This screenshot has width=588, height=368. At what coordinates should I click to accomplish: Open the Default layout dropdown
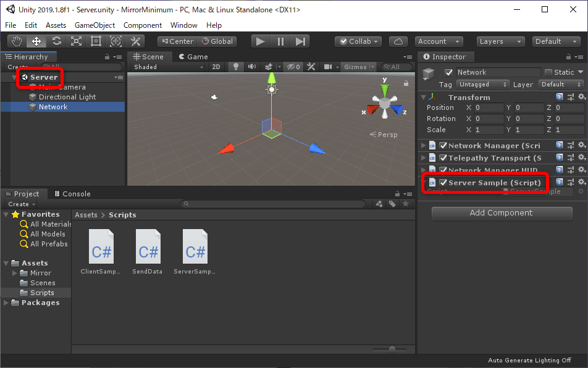(x=556, y=41)
